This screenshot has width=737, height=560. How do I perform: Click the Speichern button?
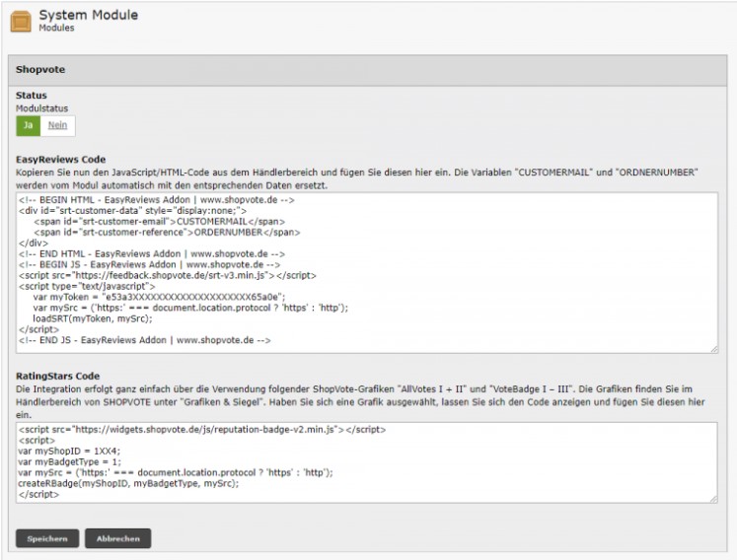[47, 538]
